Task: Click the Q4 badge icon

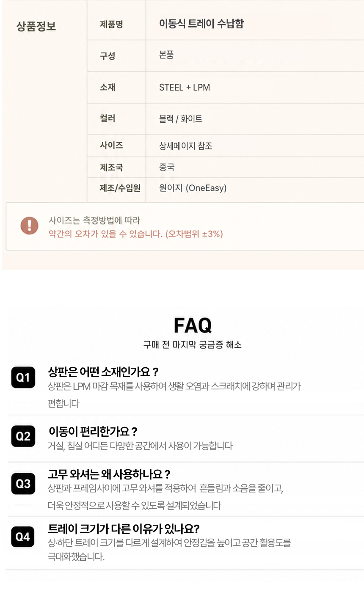Action: click(x=23, y=537)
